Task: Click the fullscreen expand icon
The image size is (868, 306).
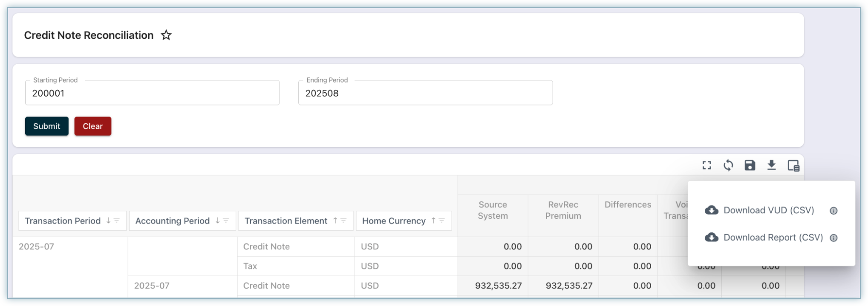Action: click(x=707, y=166)
